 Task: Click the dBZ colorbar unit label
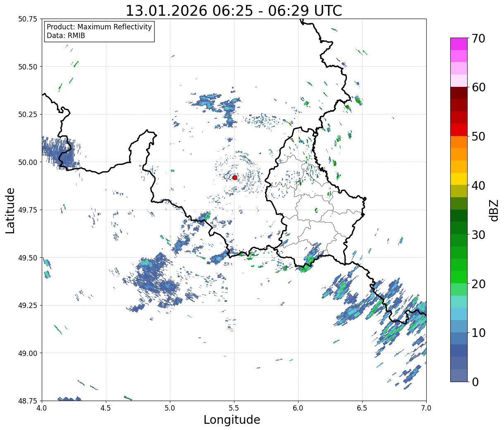(x=494, y=210)
